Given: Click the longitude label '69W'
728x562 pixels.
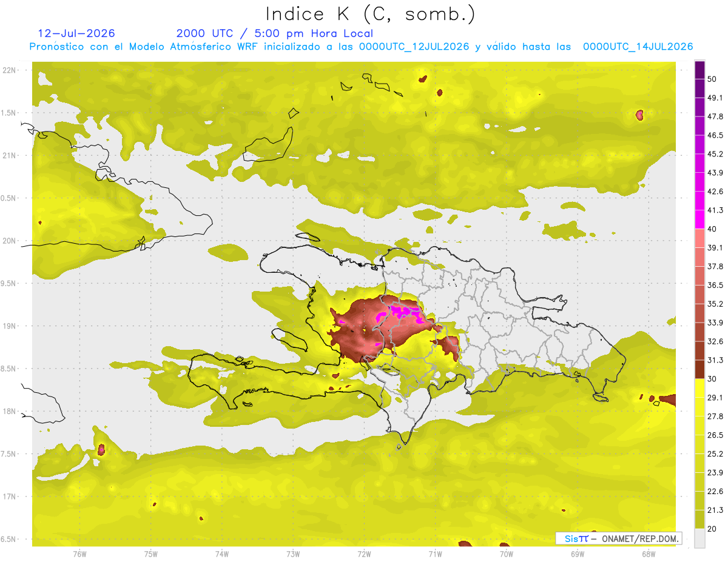Looking at the screenshot, I should coord(578,554).
